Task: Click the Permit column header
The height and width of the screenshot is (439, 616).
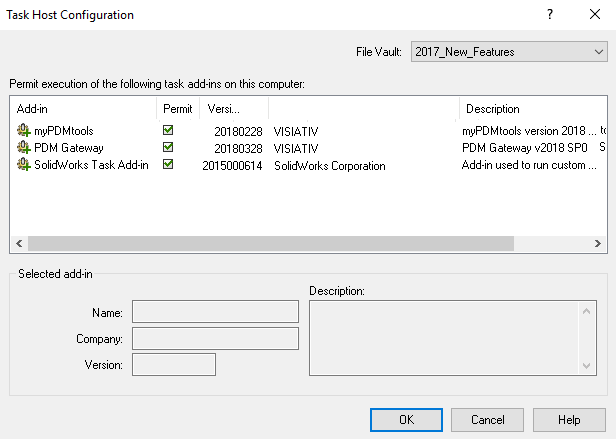Action: click(x=177, y=108)
